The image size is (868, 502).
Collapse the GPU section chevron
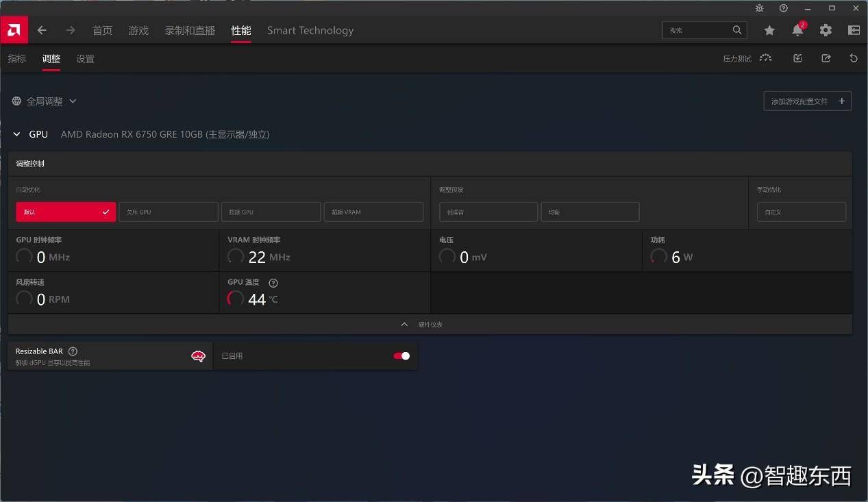click(17, 135)
